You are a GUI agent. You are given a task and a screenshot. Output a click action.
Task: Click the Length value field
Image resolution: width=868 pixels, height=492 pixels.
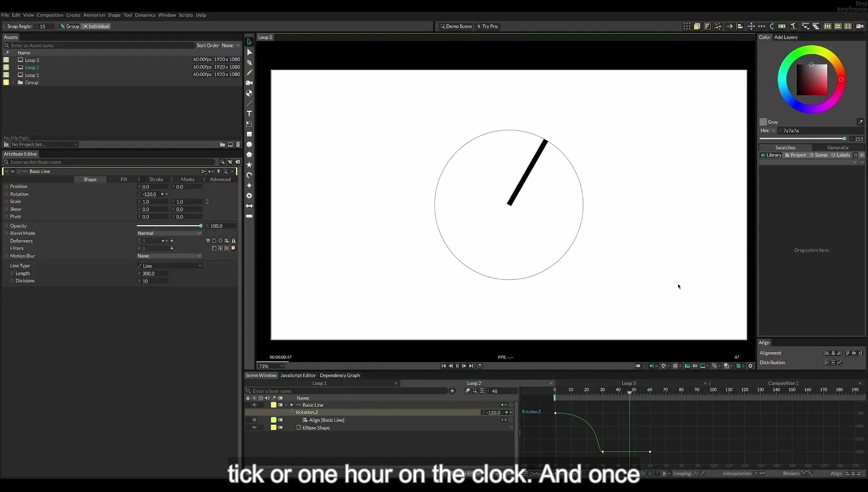coord(154,274)
